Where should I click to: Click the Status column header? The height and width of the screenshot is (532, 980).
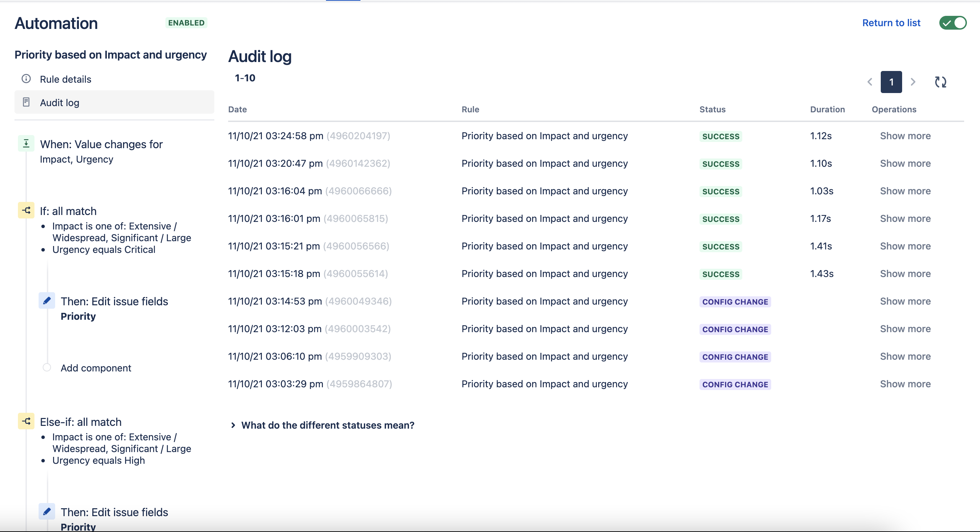pyautogui.click(x=712, y=110)
